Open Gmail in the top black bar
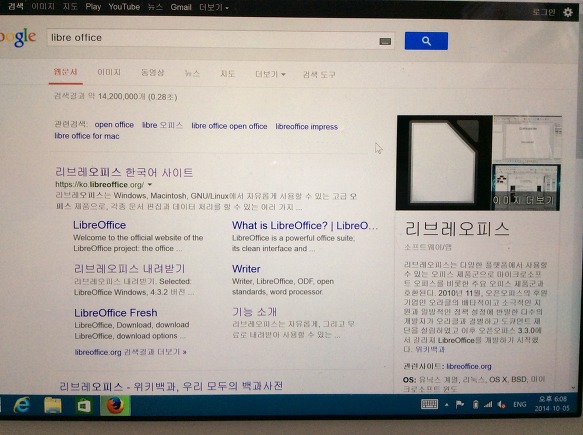Image resolution: width=583 pixels, height=435 pixels. point(181,7)
